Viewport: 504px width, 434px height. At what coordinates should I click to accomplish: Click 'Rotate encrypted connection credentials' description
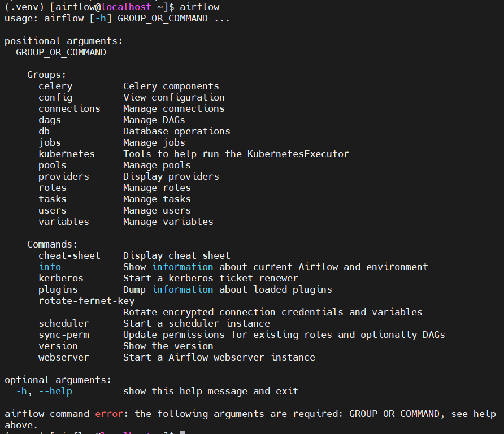click(233, 313)
